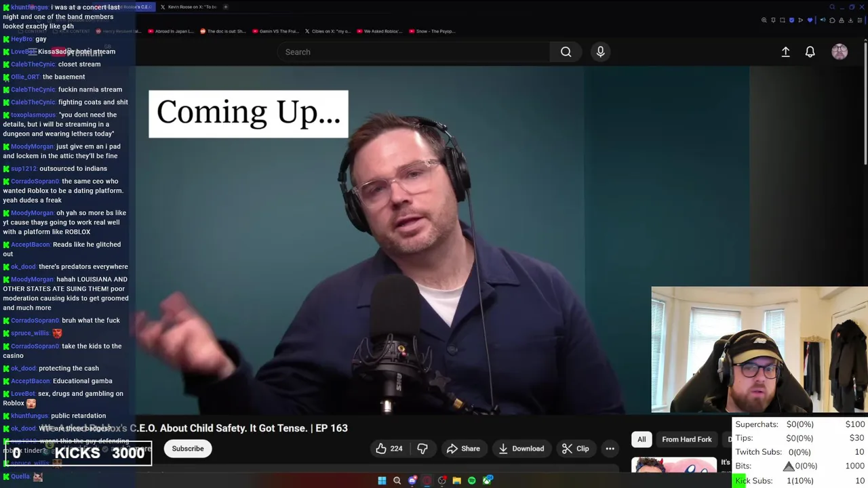The height and width of the screenshot is (488, 868).
Task: Toggle the blue ad-blocker shield icon
Action: (791, 20)
